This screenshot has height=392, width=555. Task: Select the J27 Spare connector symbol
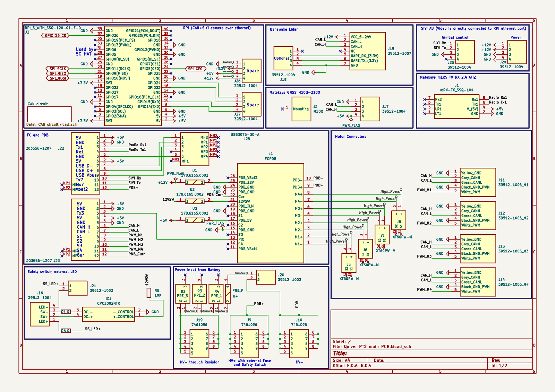[x=251, y=104]
